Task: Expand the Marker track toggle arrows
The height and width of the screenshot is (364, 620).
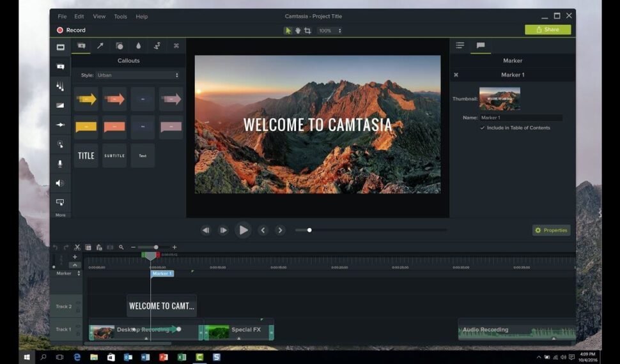Action: (79, 273)
